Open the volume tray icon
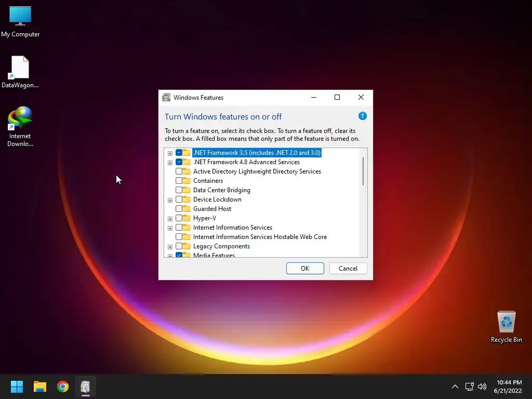This screenshot has height=399, width=532. (x=482, y=387)
